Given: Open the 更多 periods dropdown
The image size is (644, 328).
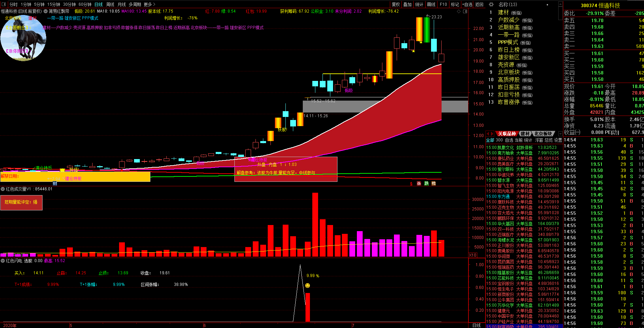Looking at the screenshot, I should [x=149, y=4].
